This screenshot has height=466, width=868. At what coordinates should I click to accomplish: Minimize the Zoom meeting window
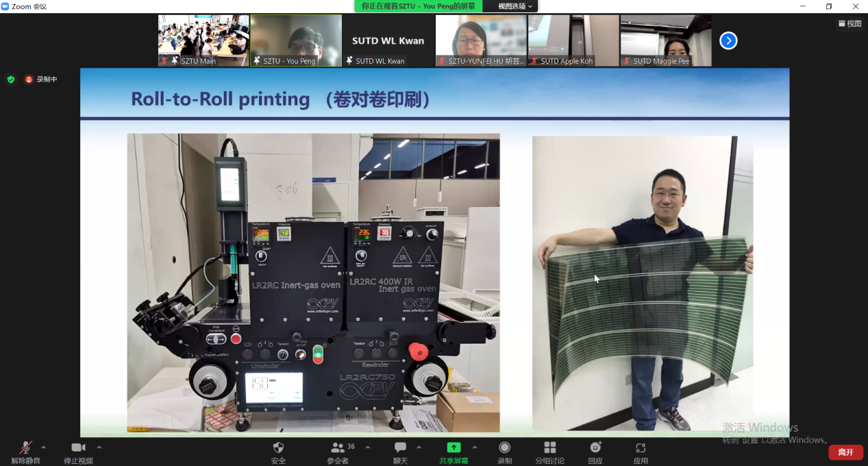coord(802,6)
